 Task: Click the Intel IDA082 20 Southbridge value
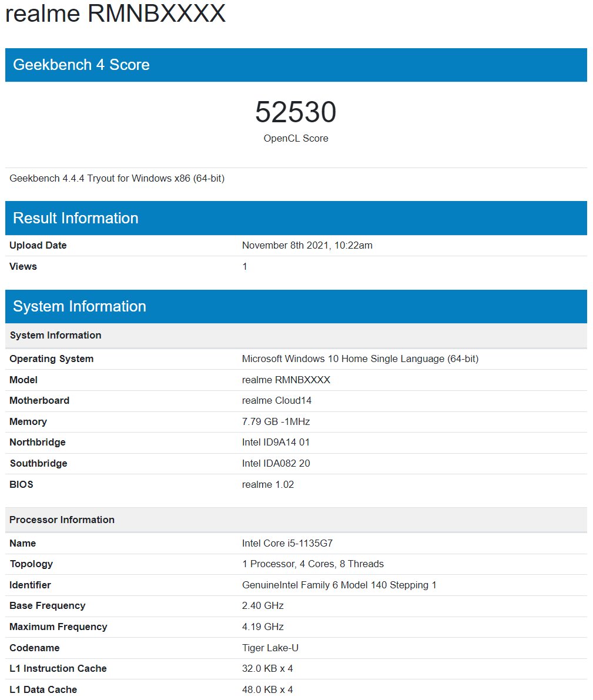(276, 464)
